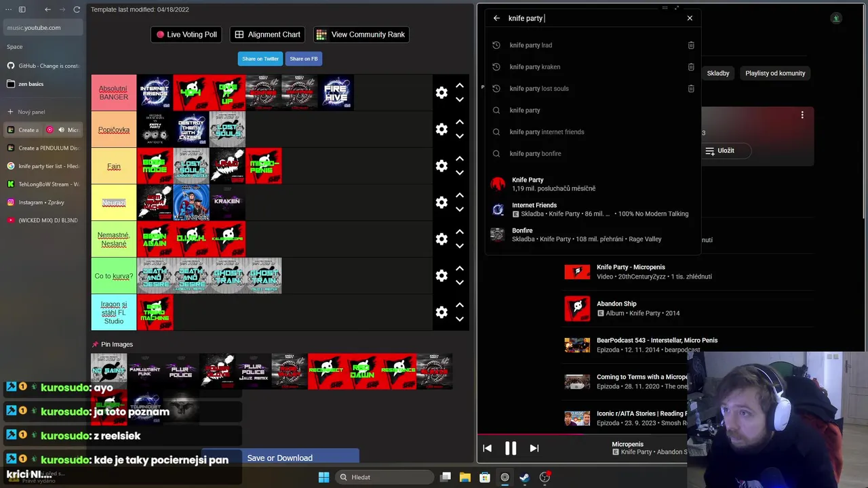This screenshot has height=488, width=868.
Task: Open settings gear for Iragon si stáhl FL Studio tier
Action: pos(441,312)
